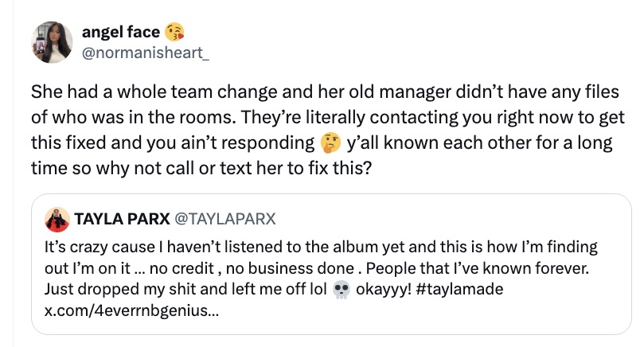Click the word "okayyy!" in quoted tweet
The height and width of the screenshot is (347, 644).
[x=382, y=287]
